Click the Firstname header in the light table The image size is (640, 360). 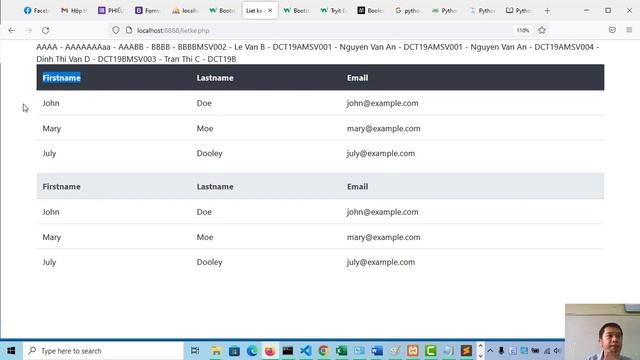[x=62, y=187]
